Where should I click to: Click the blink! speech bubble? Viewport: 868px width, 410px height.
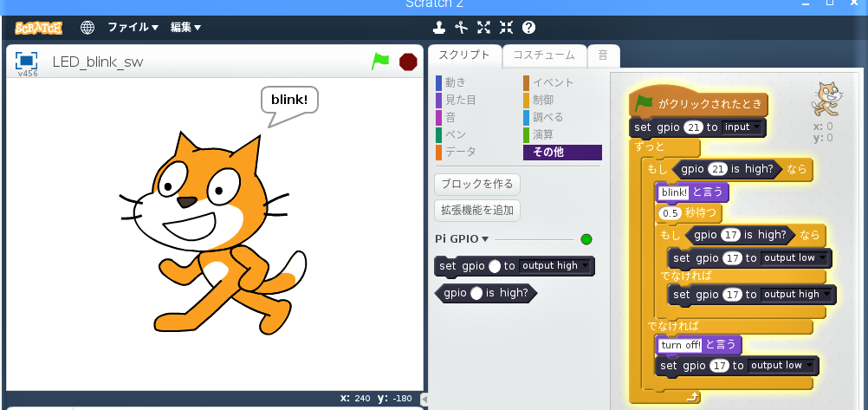point(289,101)
